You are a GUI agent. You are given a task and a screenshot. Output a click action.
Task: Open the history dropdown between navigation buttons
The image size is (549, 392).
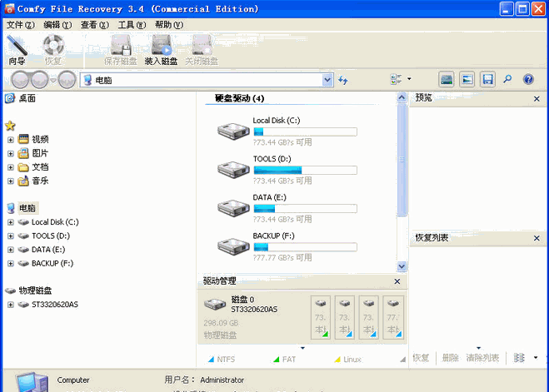(52, 81)
